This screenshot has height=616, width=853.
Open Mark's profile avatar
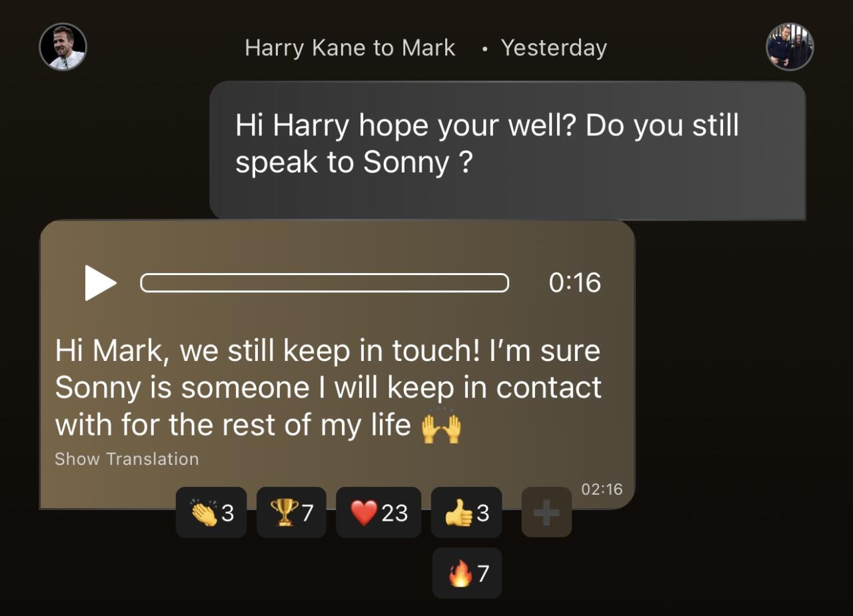[x=790, y=47]
